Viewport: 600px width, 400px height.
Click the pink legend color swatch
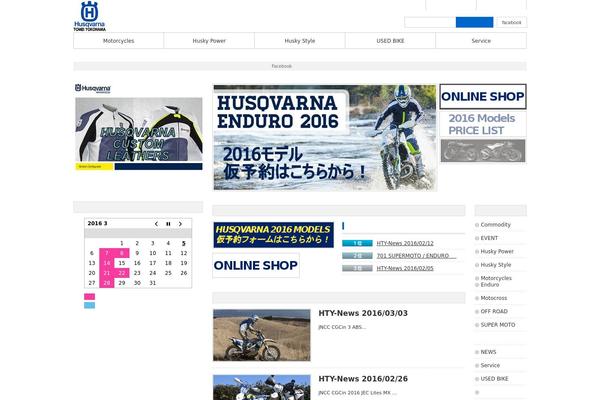90,297
